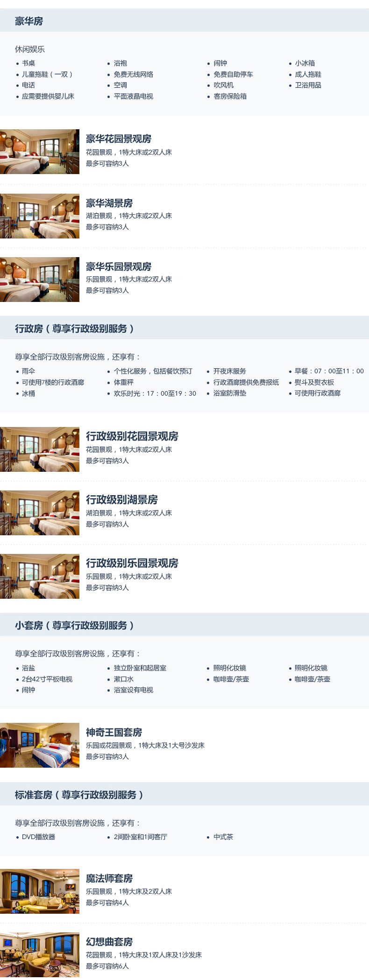The width and height of the screenshot is (369, 980).
Task: Click the 行政房（尊享行政级别服务） header
Action: [x=184, y=328]
